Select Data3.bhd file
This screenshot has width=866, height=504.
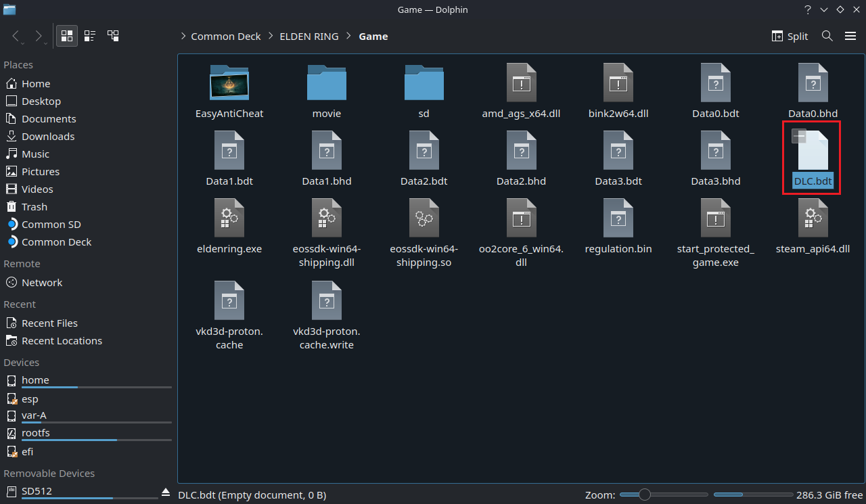pos(716,159)
